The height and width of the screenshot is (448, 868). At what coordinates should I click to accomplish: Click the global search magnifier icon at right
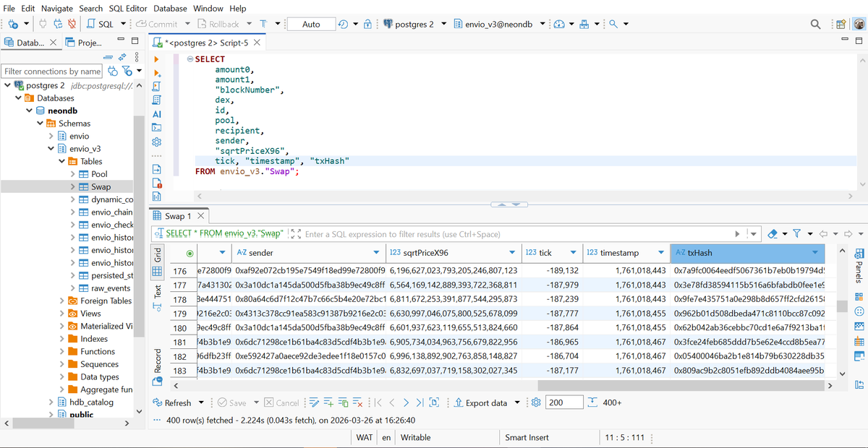coord(816,24)
